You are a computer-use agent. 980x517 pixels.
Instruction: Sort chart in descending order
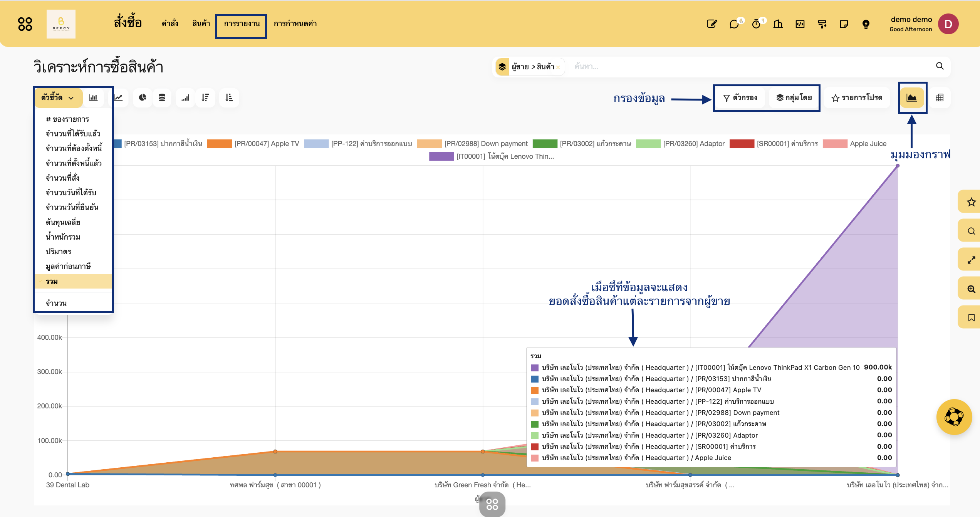[205, 97]
